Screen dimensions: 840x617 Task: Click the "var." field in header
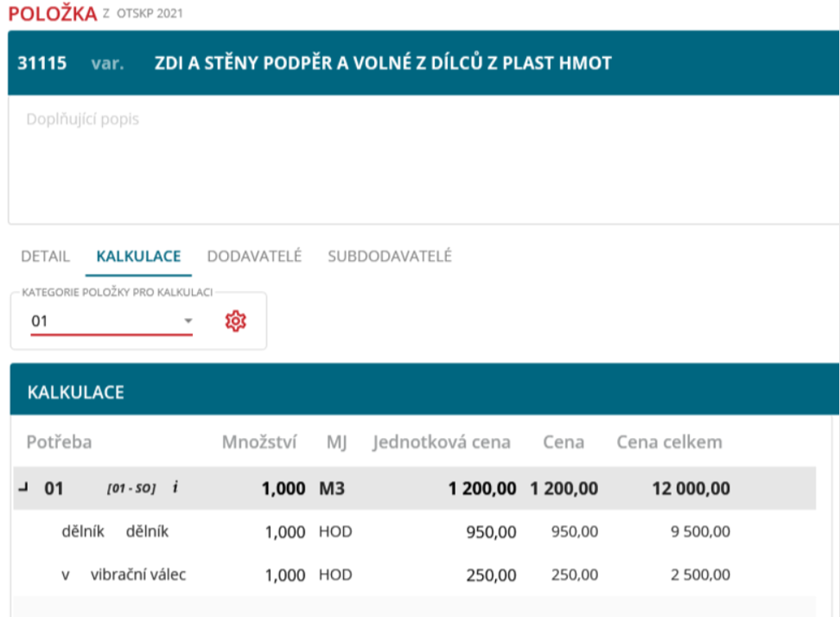107,64
